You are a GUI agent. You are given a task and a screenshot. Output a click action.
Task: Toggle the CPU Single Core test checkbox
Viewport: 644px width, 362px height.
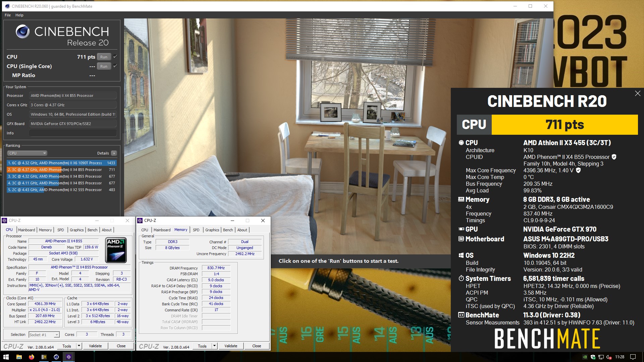pyautogui.click(x=115, y=66)
